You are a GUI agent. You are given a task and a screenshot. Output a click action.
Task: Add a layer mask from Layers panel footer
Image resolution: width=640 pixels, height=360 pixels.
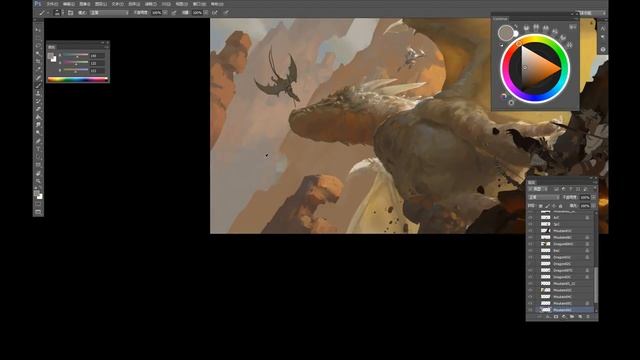coord(556,316)
